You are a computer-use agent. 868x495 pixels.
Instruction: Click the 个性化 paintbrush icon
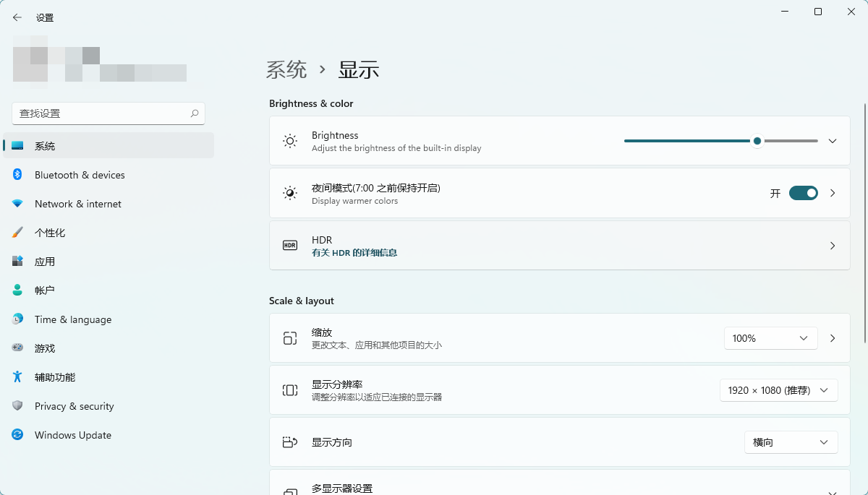[17, 233]
